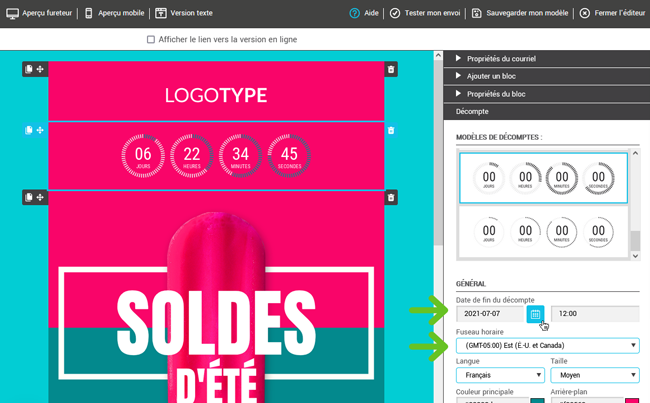
Task: Open the Langue dropdown set to Français
Action: point(497,376)
